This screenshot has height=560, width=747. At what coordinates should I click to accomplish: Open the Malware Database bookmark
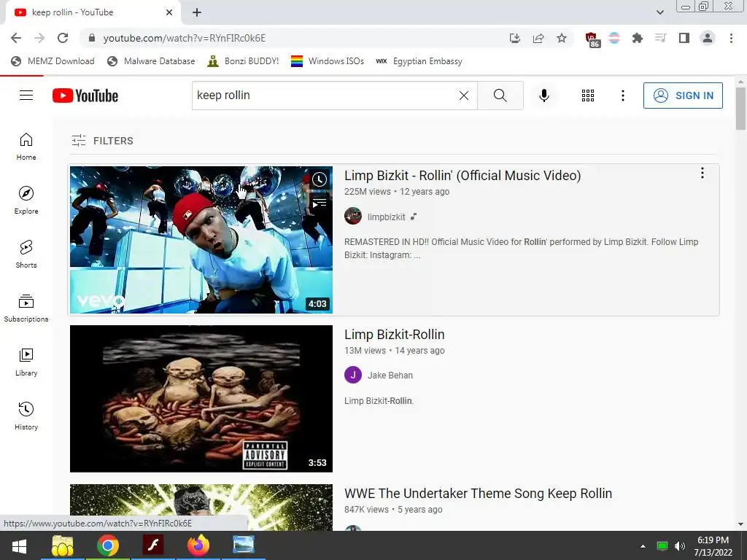152,61
